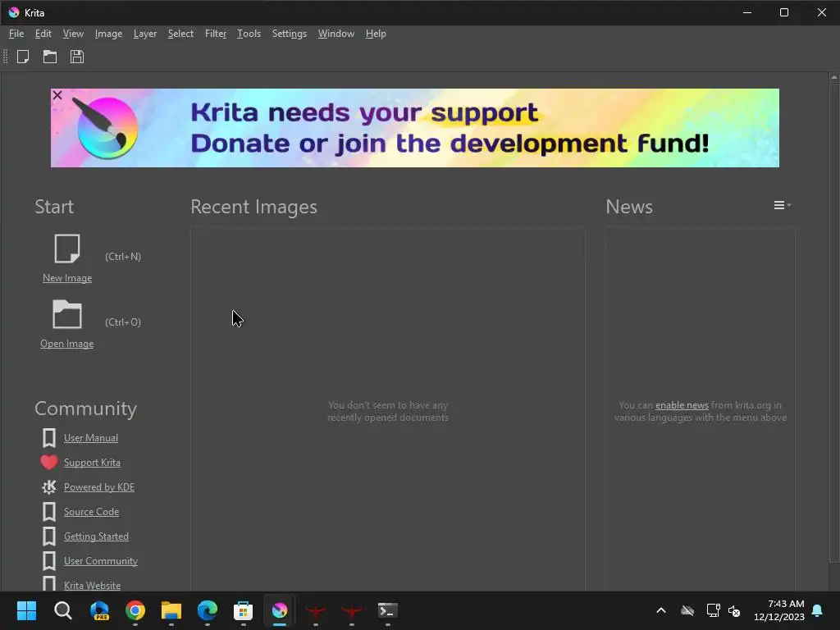Launch Google Chrome from the taskbar
This screenshot has height=630, width=840.
[x=135, y=610]
